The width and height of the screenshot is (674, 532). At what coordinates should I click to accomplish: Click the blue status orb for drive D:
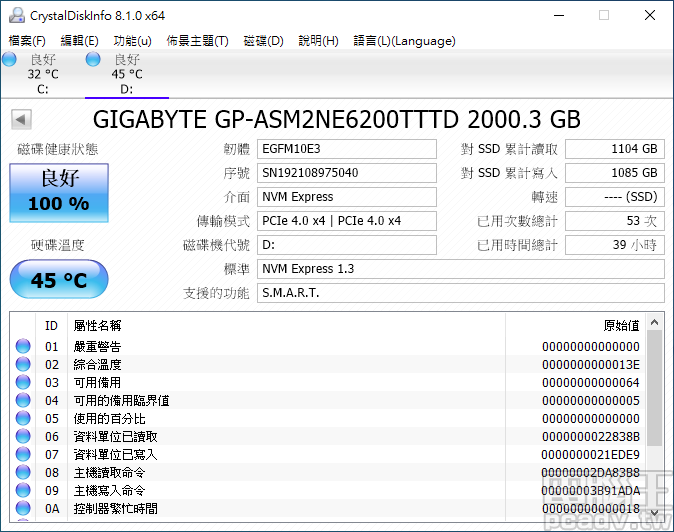click(x=93, y=59)
